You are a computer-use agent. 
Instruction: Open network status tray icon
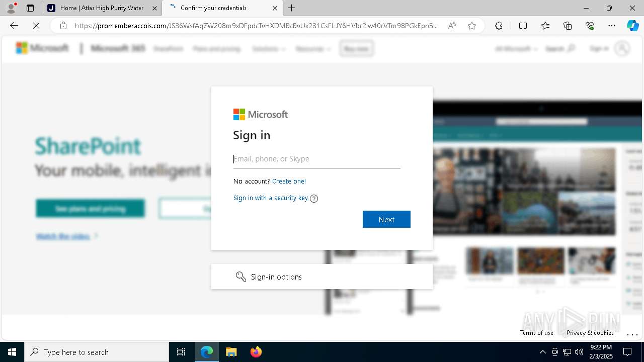coord(567,352)
